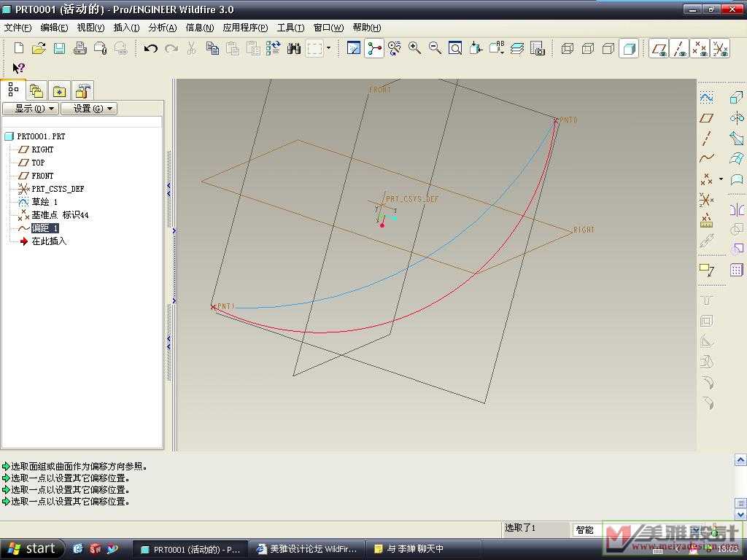Click the Mirror tool icon
747x560 pixels.
pos(737,209)
